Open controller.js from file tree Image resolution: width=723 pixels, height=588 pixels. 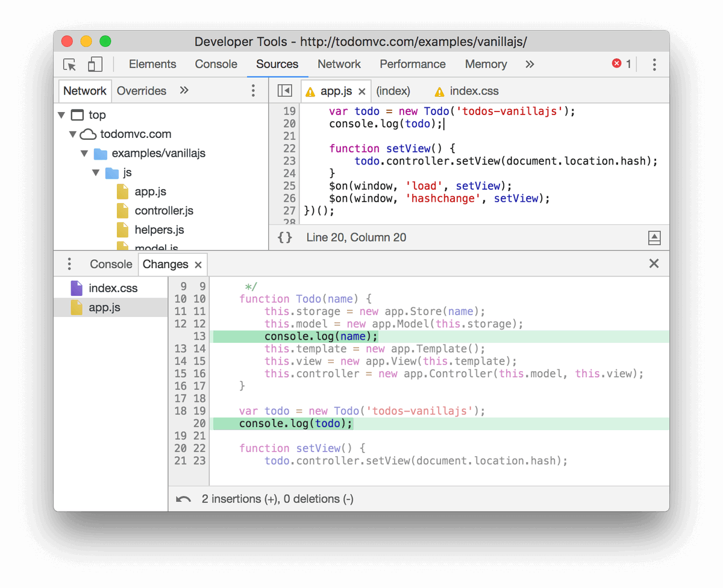click(164, 211)
